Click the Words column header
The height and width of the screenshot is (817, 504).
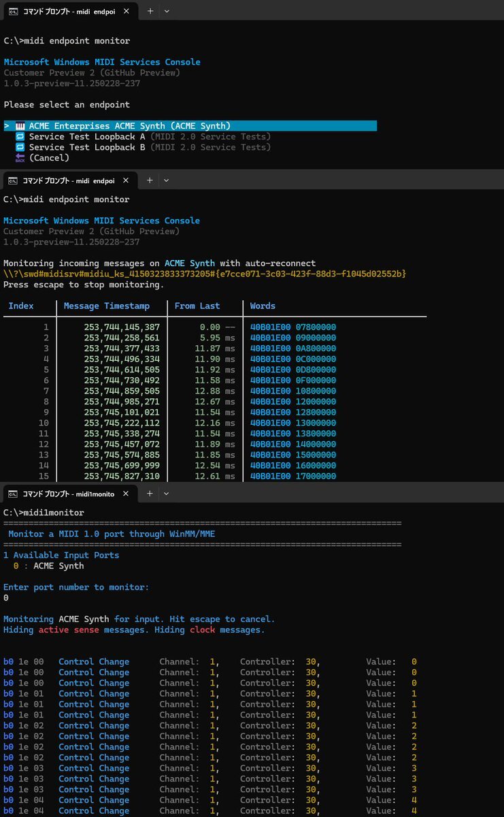[x=263, y=306]
